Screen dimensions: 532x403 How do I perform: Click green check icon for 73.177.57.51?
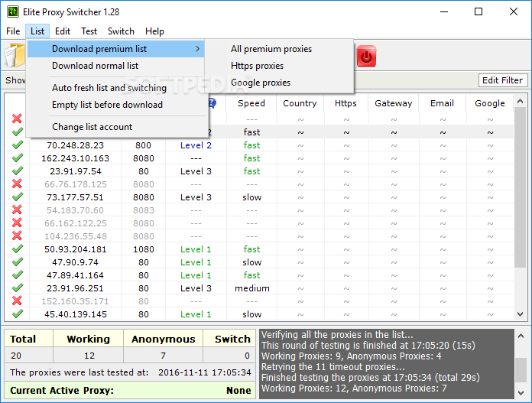click(x=18, y=197)
